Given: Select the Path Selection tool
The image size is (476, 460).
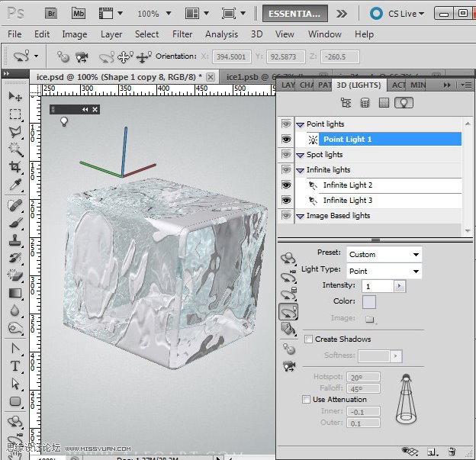Looking at the screenshot, I should 15,384.
